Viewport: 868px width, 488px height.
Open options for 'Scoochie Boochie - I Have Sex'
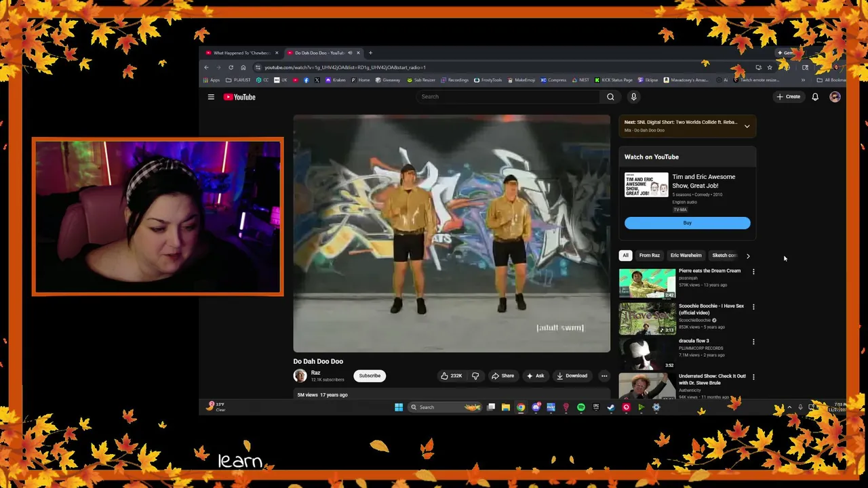coord(753,306)
